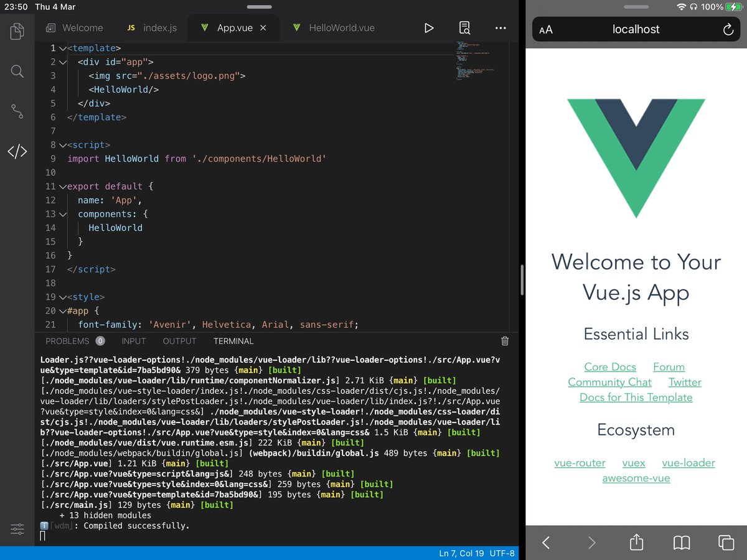Open the awesome-vue link
Image resolution: width=747 pixels, height=560 pixels.
pyautogui.click(x=636, y=478)
